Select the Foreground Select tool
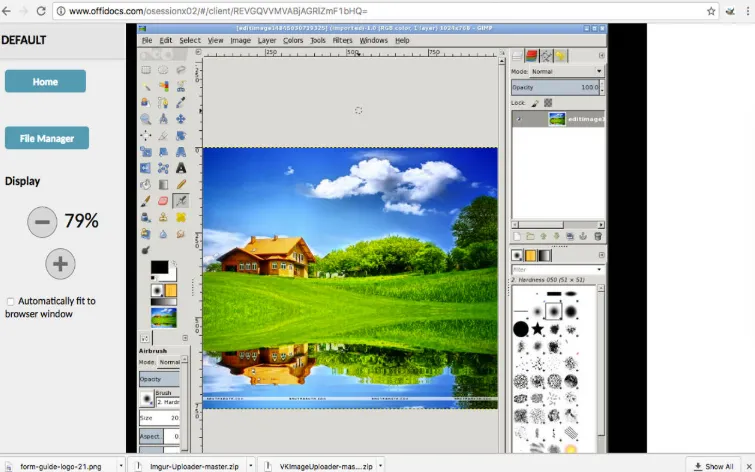This screenshot has height=472, width=755. pos(146,103)
